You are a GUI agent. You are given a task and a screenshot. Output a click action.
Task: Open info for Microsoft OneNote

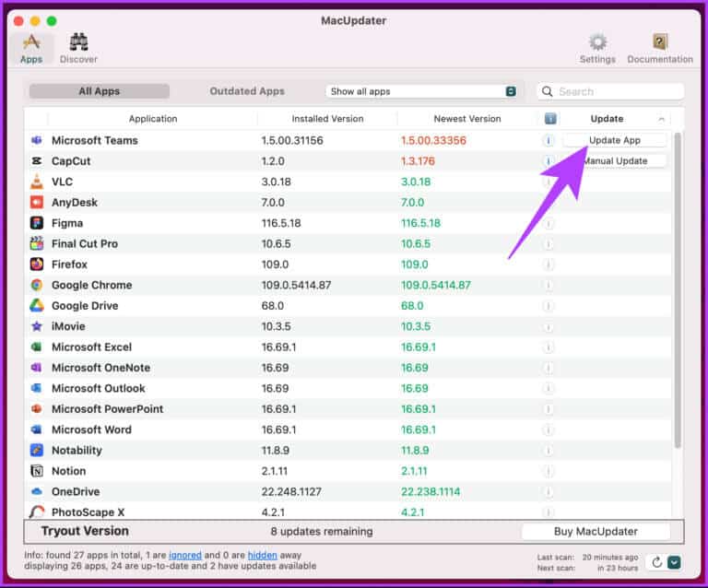tap(549, 368)
